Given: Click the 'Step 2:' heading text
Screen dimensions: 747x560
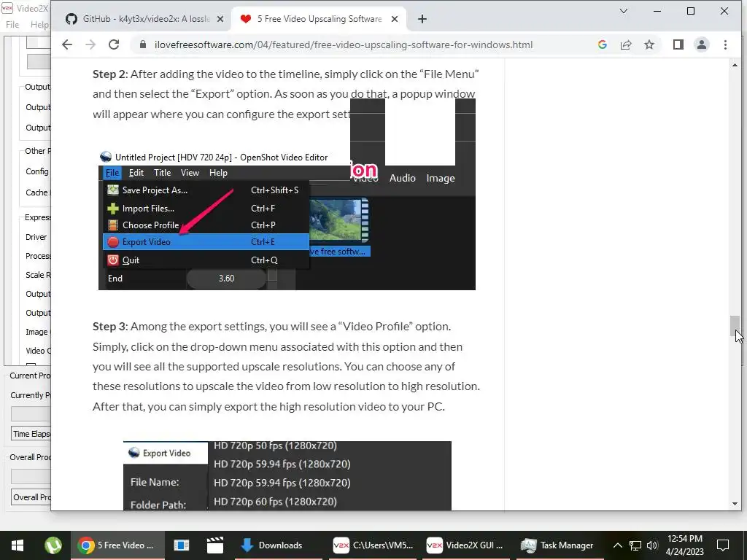Looking at the screenshot, I should tap(110, 74).
